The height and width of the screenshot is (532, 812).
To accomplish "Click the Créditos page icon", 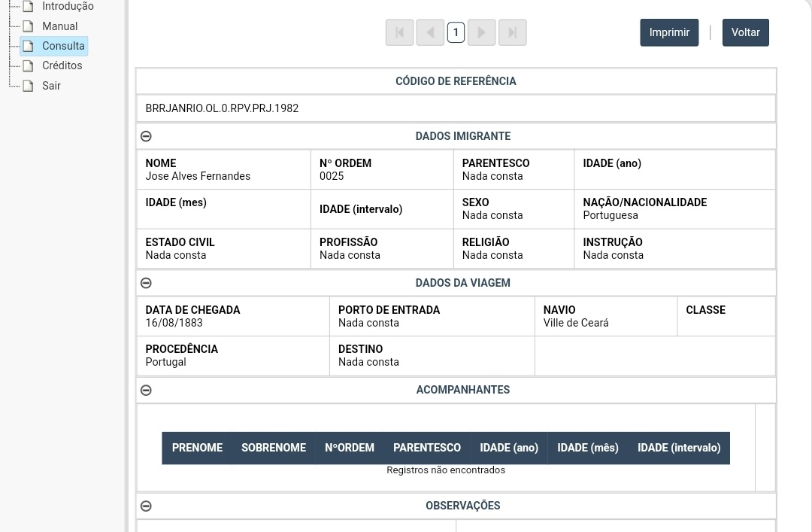I will [x=29, y=66].
